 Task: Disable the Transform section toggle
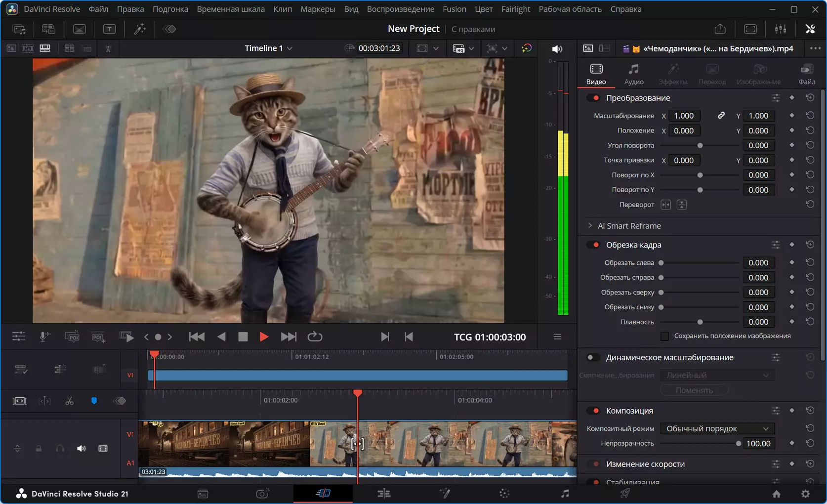click(593, 98)
